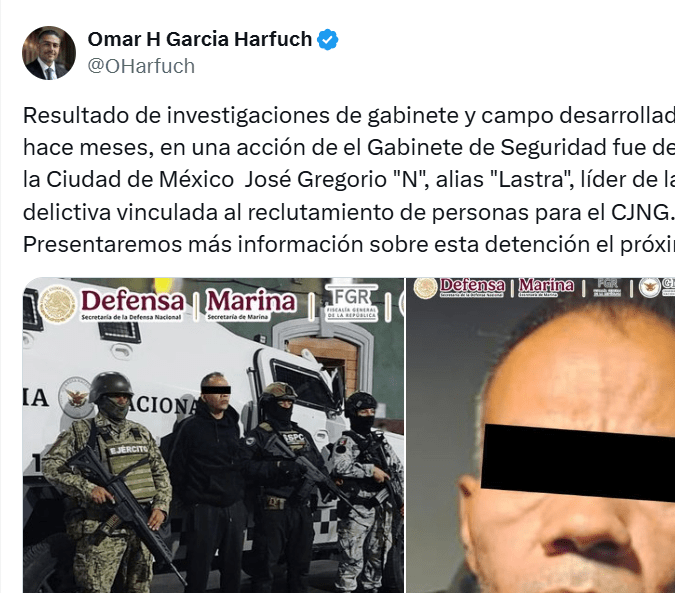Image resolution: width=675 pixels, height=593 pixels.
Task: Click the Defensa logo in left photo
Action: pyautogui.click(x=133, y=305)
